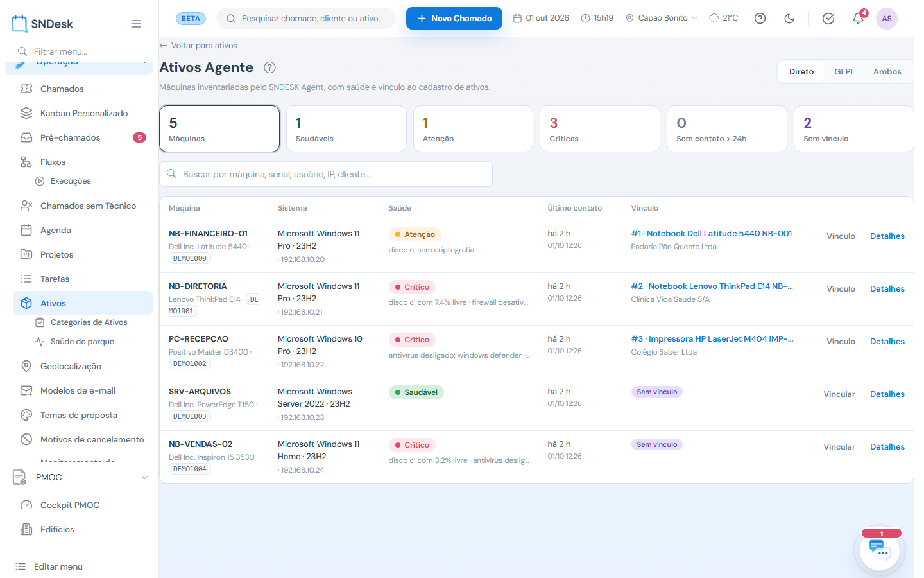Open Fluxos sidebar item

pyautogui.click(x=83, y=162)
